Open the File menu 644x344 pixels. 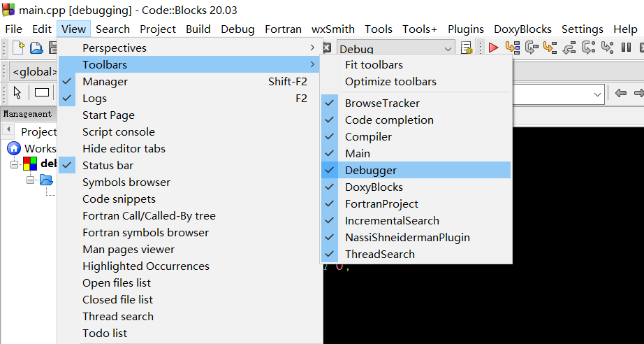pyautogui.click(x=13, y=29)
